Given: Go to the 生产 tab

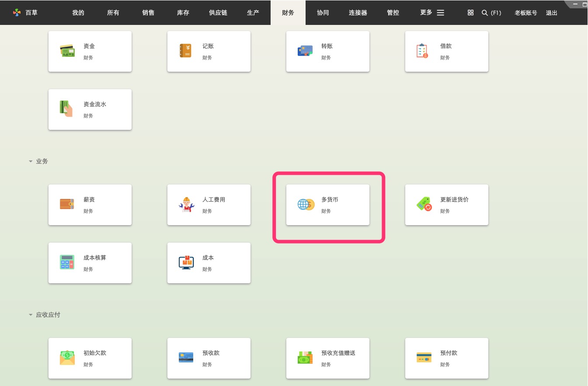Looking at the screenshot, I should coord(253,13).
